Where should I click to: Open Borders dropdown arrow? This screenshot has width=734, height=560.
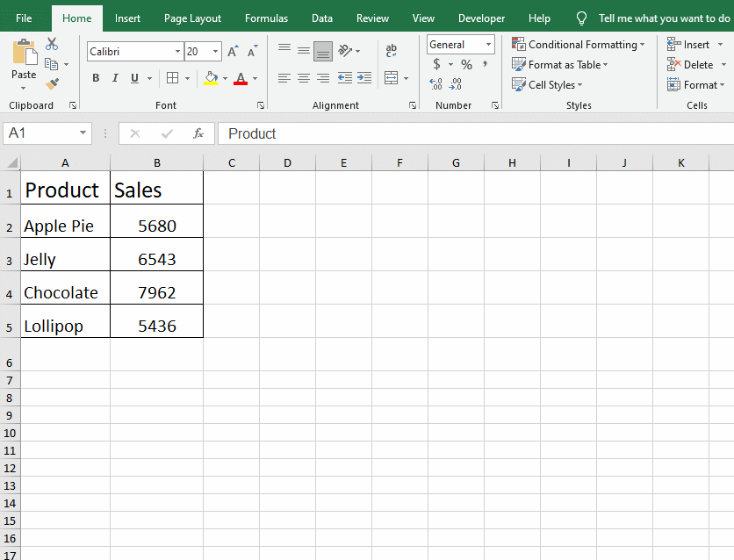tap(187, 78)
